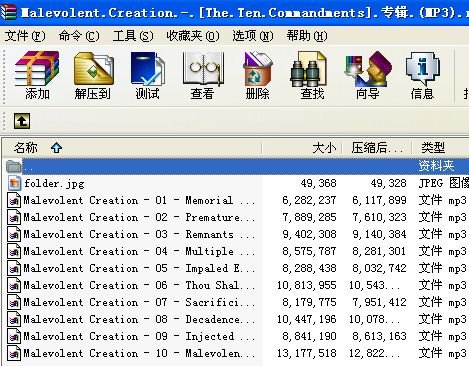Click the mp3 icon of track 07 Sacrifici
Viewport: 469px width, 366px height.
pyautogui.click(x=14, y=302)
